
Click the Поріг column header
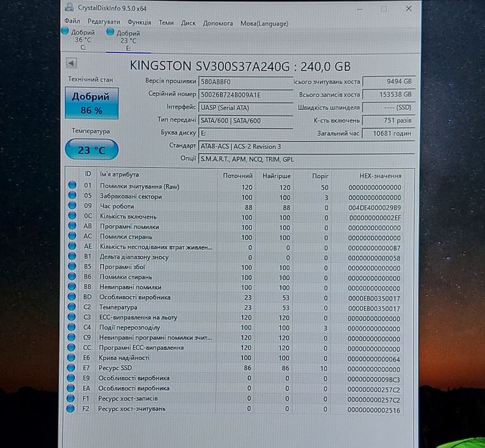pyautogui.click(x=320, y=176)
